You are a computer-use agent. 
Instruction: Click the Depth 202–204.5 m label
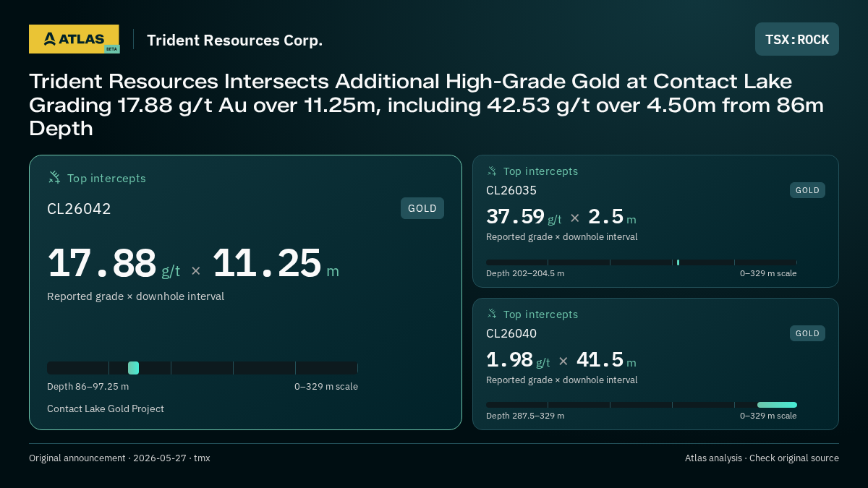click(x=525, y=273)
